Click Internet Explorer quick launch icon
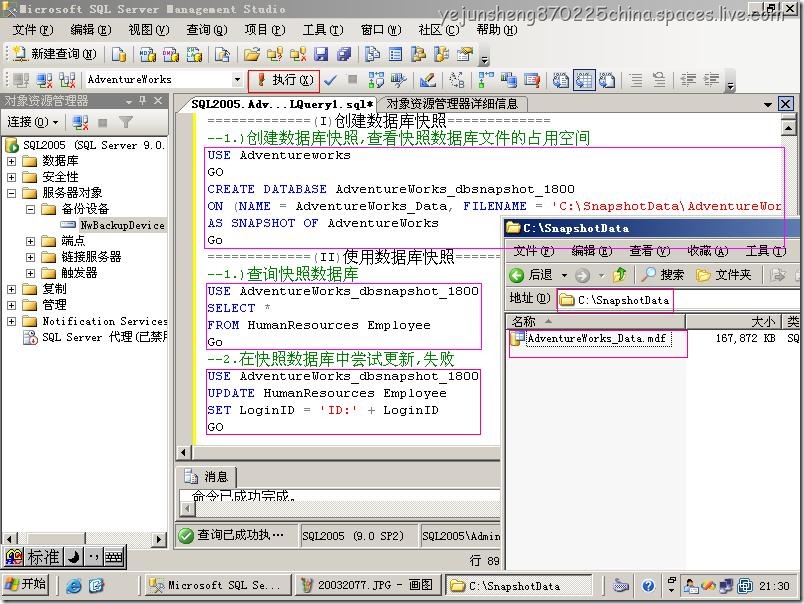 (73, 585)
